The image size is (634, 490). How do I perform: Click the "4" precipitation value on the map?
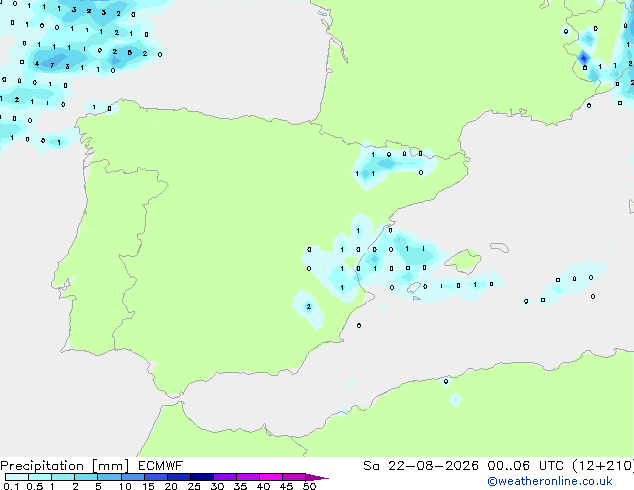(37, 63)
